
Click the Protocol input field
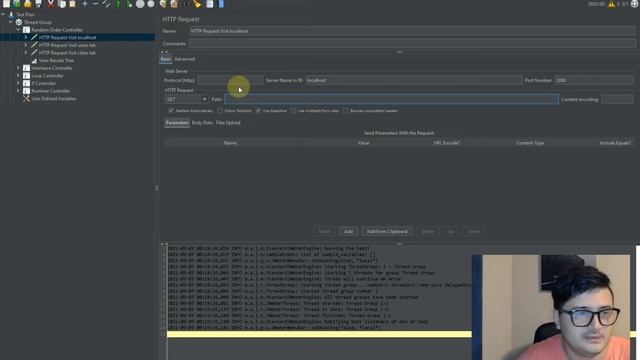point(231,80)
